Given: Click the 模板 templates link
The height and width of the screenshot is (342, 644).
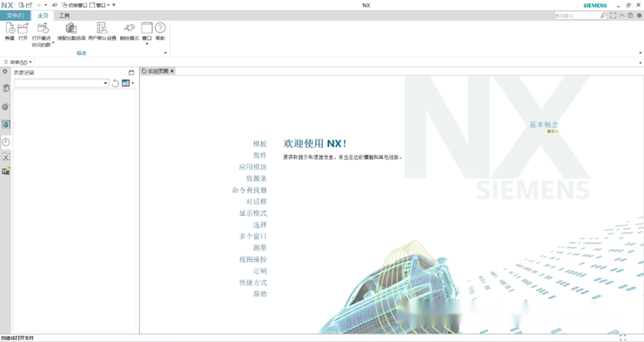Looking at the screenshot, I should point(259,144).
